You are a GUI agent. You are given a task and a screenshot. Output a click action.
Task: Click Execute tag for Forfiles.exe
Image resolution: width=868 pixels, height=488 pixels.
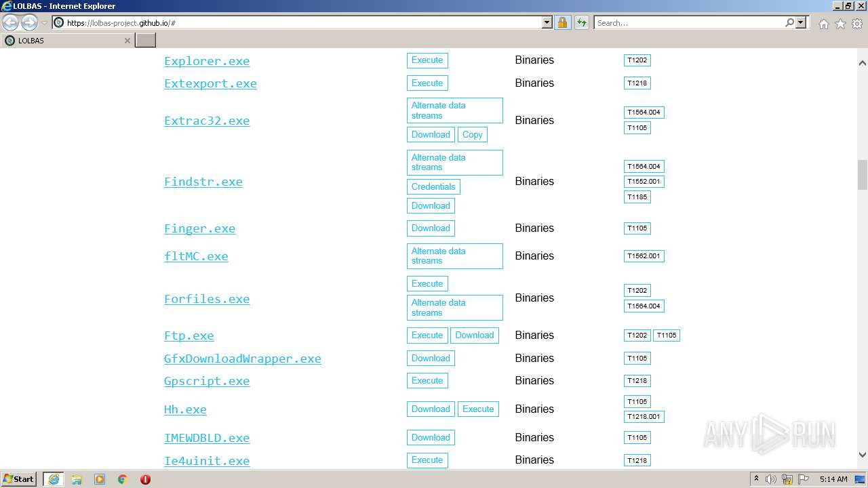pos(427,284)
